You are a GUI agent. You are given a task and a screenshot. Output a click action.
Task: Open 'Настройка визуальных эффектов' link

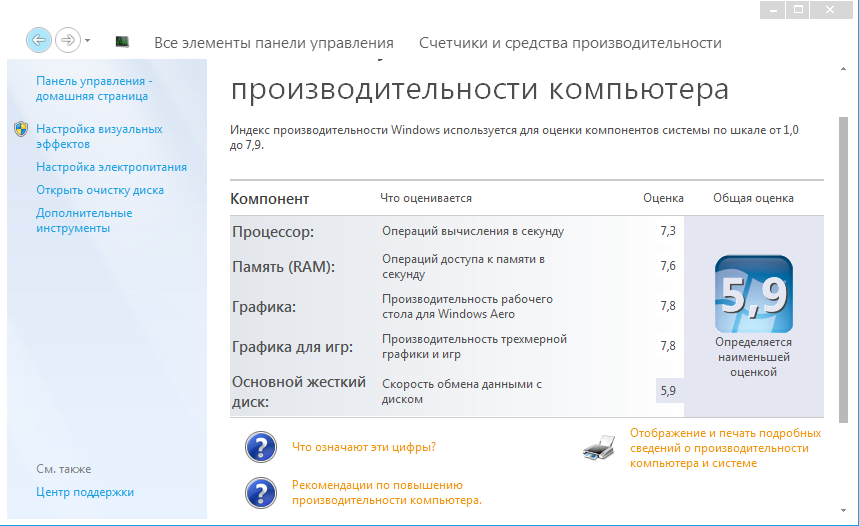pos(98,136)
